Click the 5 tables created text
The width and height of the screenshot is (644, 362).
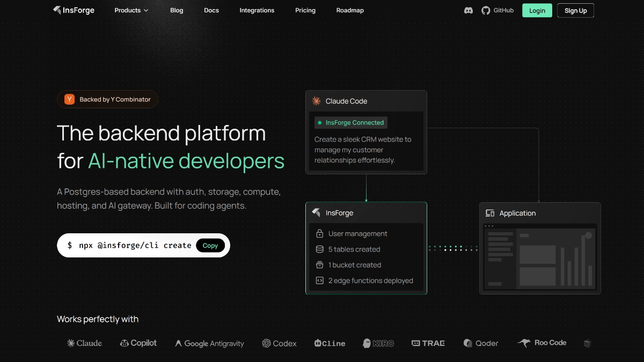coord(354,249)
